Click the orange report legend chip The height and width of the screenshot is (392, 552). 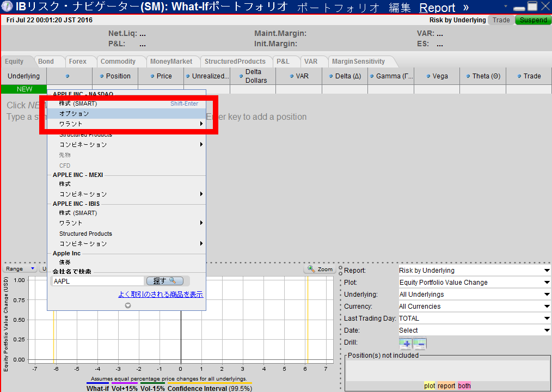click(x=446, y=385)
